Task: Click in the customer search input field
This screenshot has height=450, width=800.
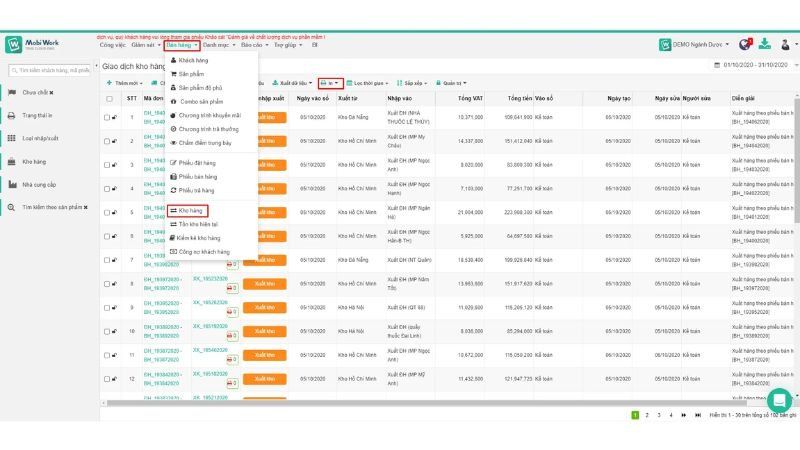Action: 50,70
